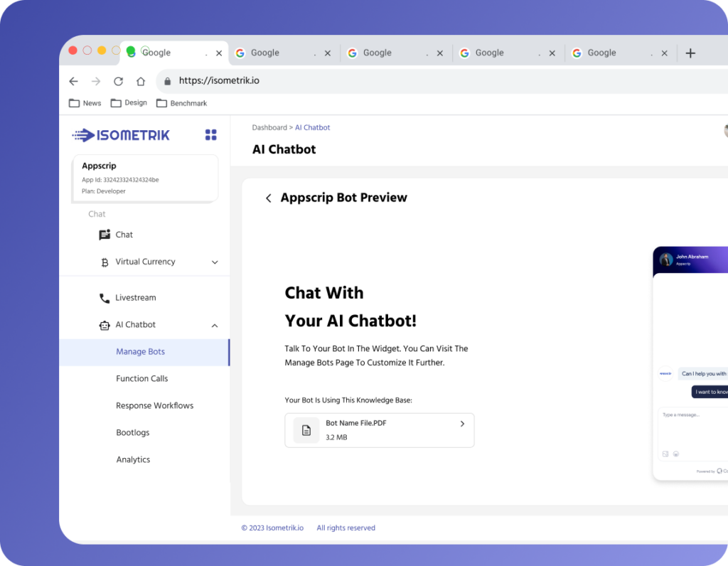Close the first active Google tab

tap(219, 53)
